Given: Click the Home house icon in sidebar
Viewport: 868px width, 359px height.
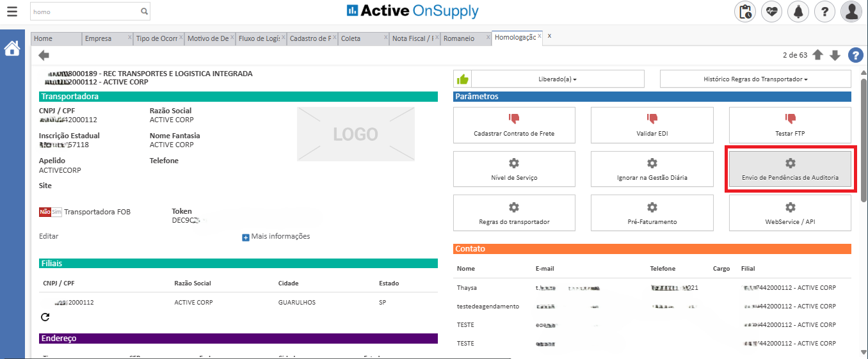Looking at the screenshot, I should [x=12, y=48].
